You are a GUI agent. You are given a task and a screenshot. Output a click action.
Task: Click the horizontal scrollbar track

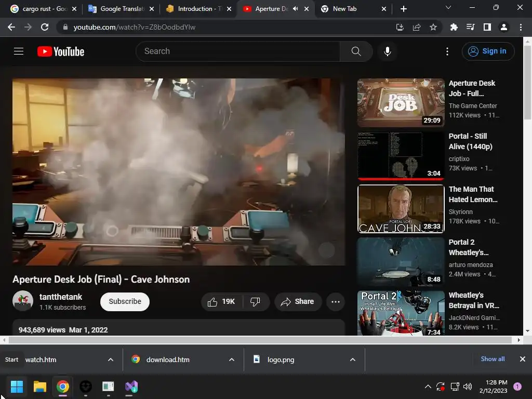(x=260, y=340)
